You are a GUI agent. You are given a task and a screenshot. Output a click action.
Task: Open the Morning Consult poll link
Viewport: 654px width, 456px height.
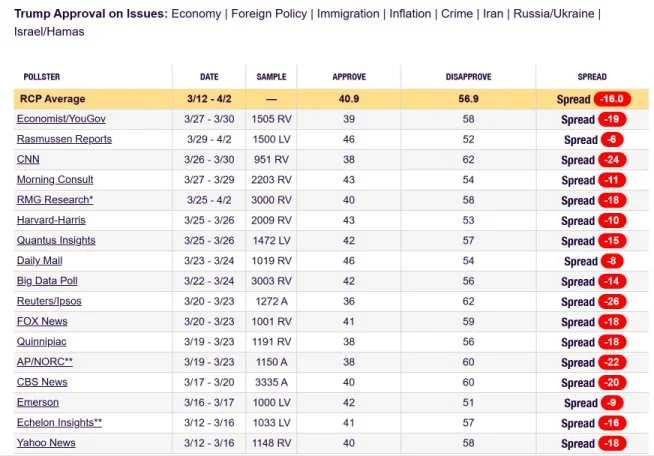tap(55, 180)
